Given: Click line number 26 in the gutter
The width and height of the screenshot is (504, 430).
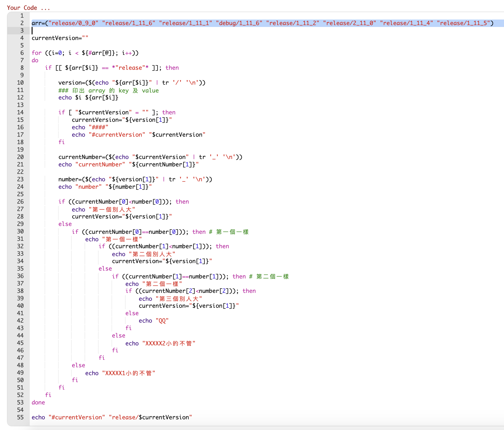Looking at the screenshot, I should [x=20, y=202].
